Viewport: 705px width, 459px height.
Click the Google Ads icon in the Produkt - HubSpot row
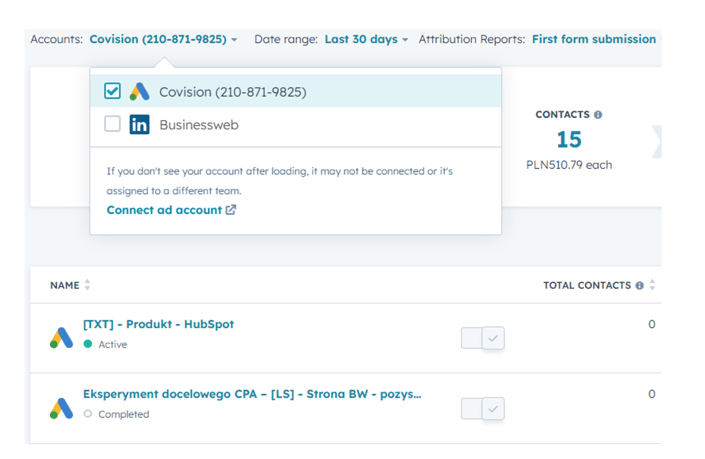click(61, 338)
